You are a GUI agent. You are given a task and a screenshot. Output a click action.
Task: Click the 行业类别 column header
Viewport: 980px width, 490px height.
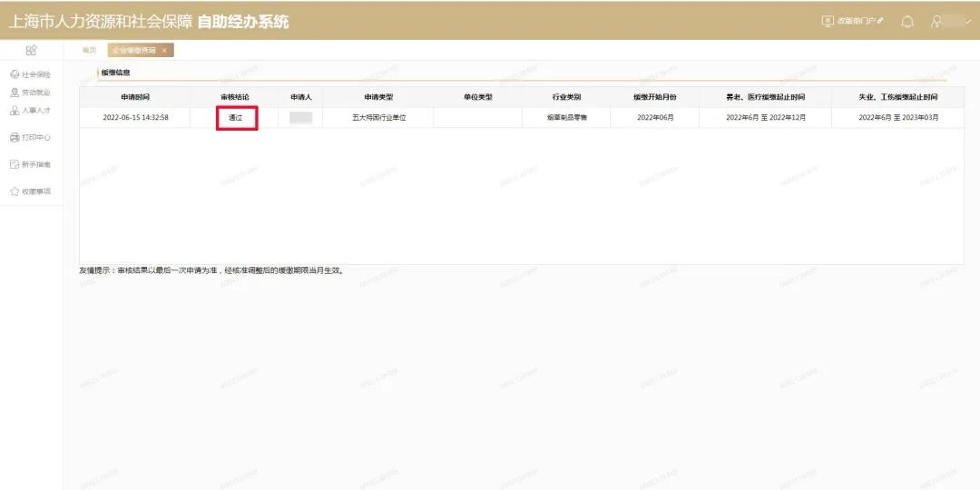[x=566, y=96]
